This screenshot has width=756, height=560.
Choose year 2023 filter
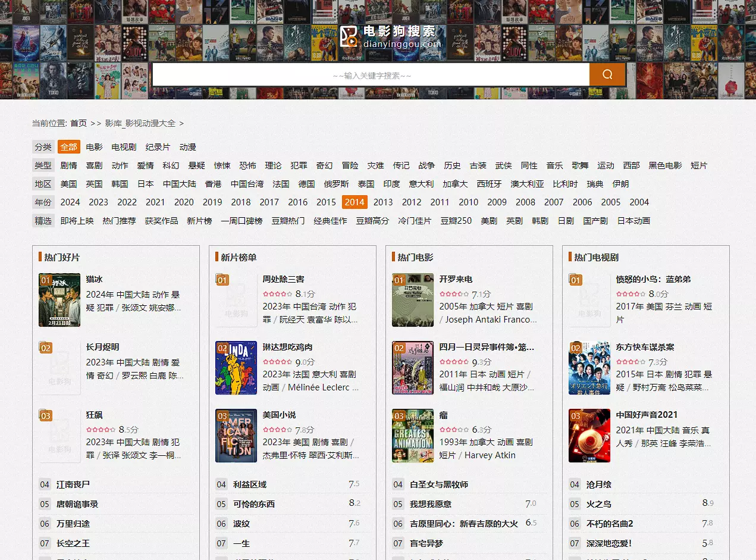coord(99,202)
